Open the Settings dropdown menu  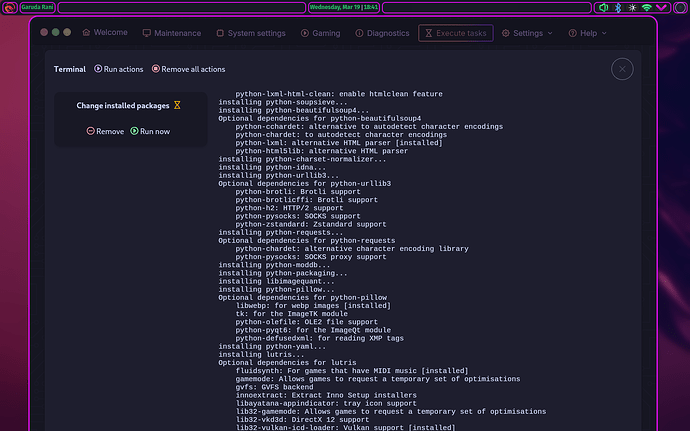point(527,33)
